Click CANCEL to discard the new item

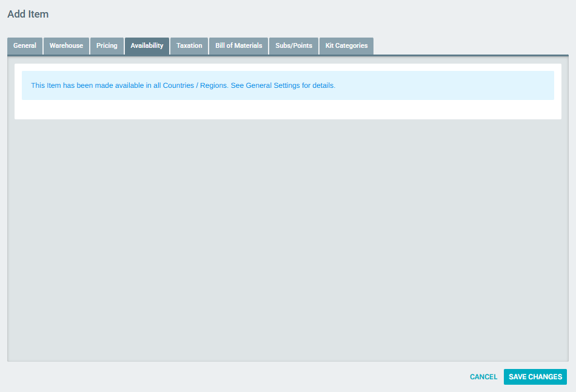[483, 376]
